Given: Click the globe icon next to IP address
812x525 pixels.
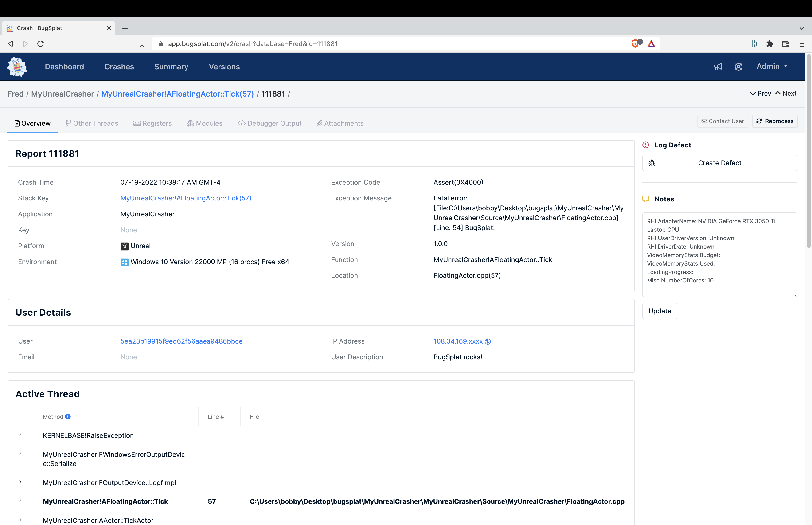Looking at the screenshot, I should click(x=488, y=342).
